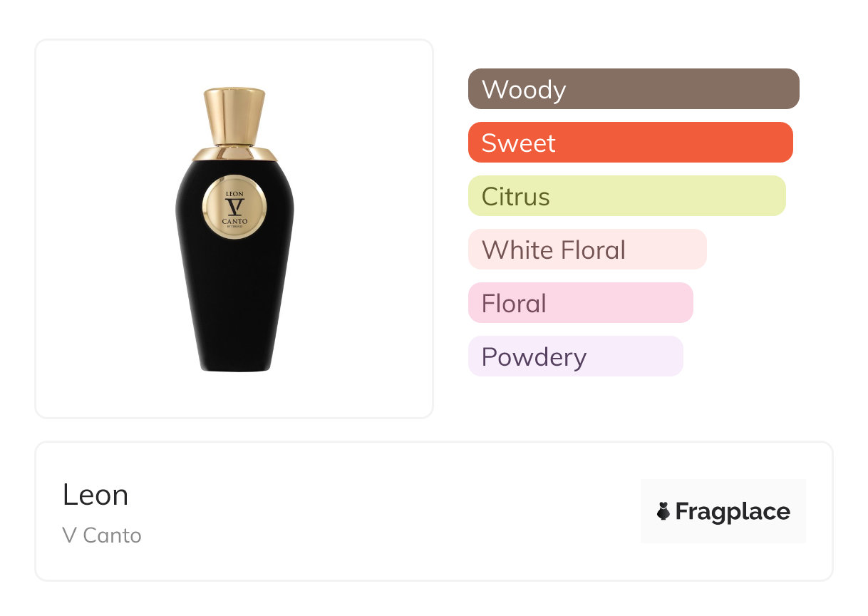Click the Woody accord bar

pos(633,89)
